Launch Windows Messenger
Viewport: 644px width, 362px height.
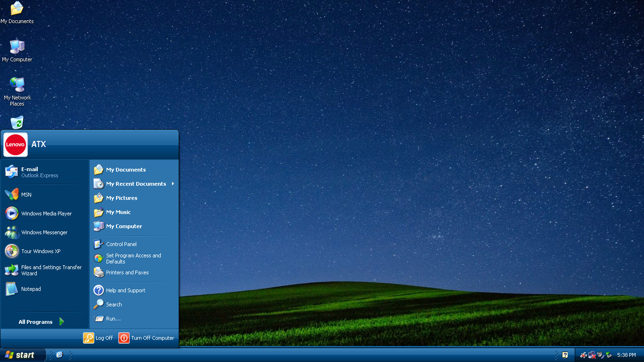pyautogui.click(x=45, y=232)
